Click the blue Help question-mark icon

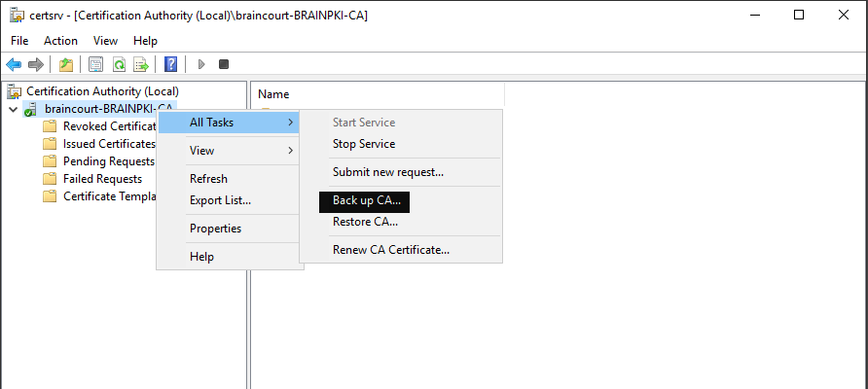[x=171, y=65]
